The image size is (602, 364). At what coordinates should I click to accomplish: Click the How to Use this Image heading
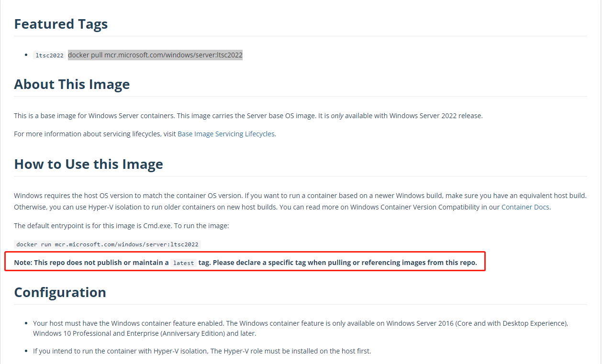pos(89,164)
